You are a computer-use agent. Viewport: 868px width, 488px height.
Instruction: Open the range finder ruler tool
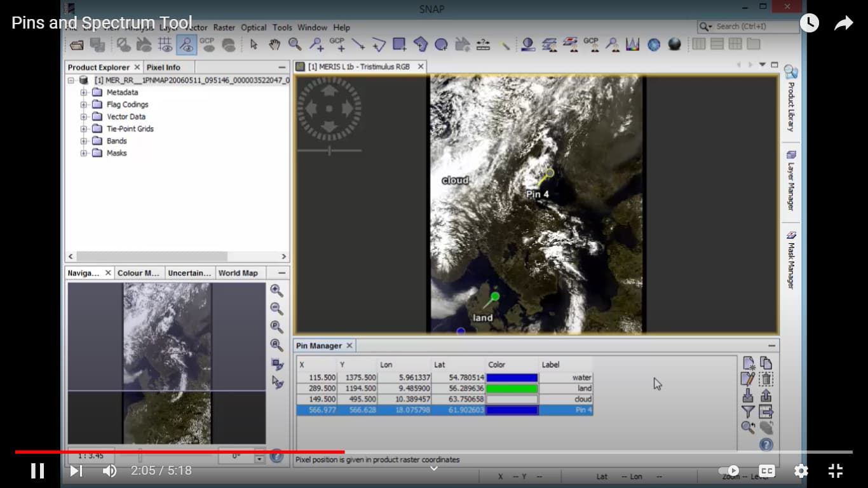pos(484,44)
